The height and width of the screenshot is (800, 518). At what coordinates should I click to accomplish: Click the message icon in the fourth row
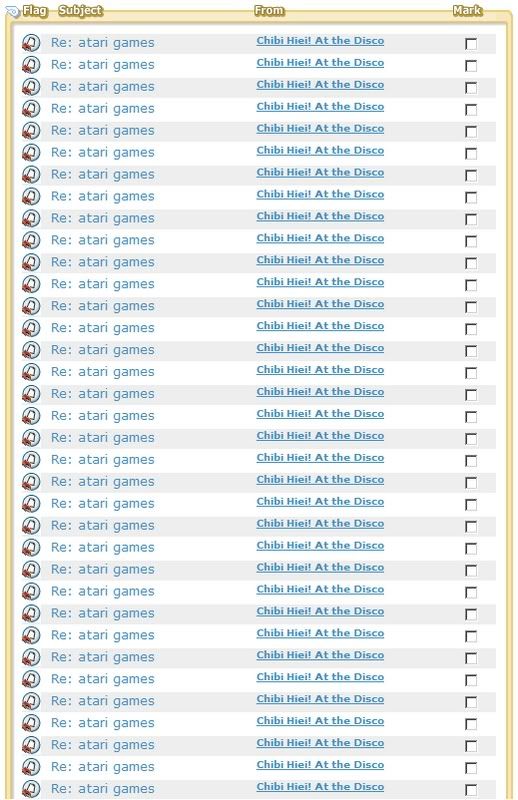click(31, 109)
